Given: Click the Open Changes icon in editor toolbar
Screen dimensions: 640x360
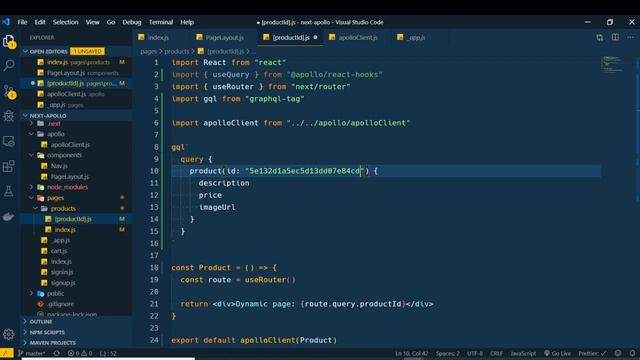Looking at the screenshot, I should click(x=600, y=38).
